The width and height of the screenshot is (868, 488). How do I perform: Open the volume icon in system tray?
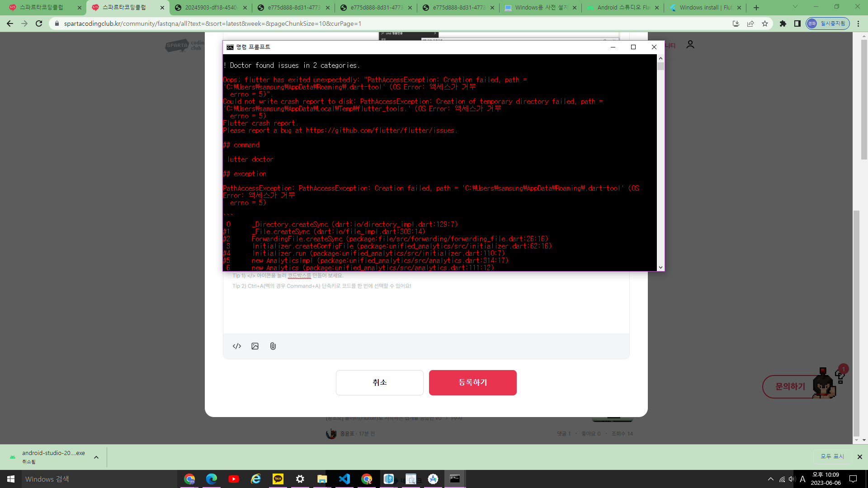pyautogui.click(x=792, y=479)
